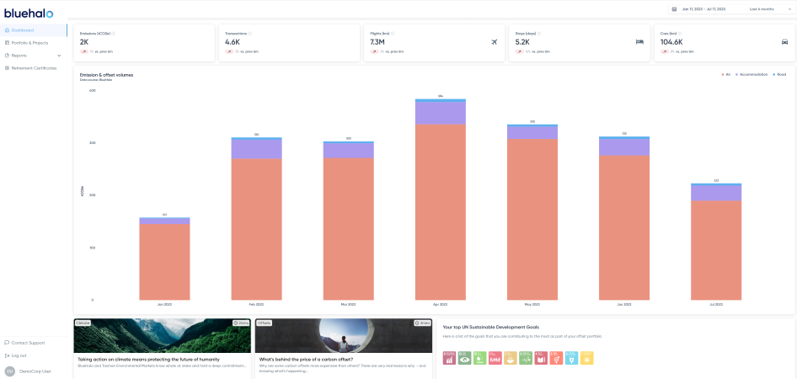Click the Mar 2023 chart bar
The height and width of the screenshot is (379, 797).
click(348, 220)
